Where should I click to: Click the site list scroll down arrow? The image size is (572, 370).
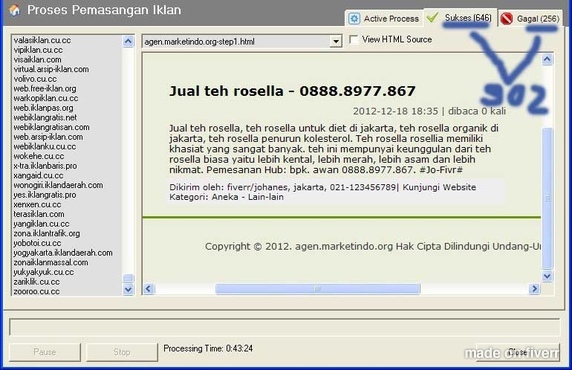coord(128,290)
